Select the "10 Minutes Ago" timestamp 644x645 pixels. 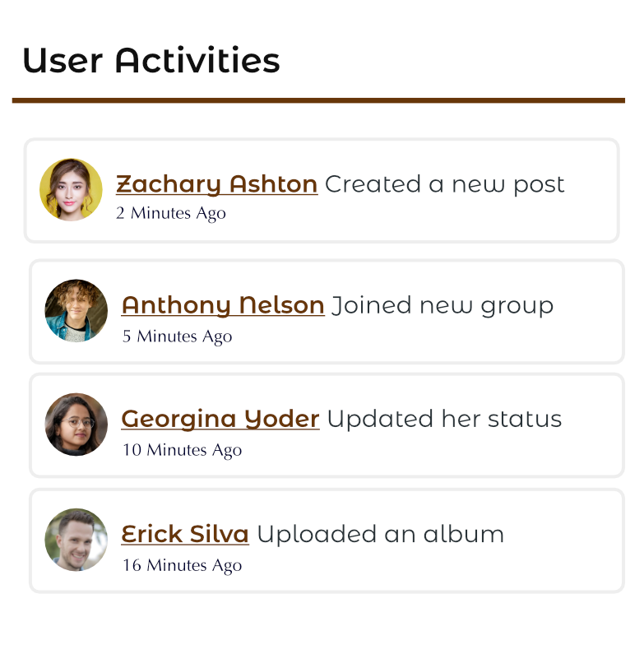[182, 450]
